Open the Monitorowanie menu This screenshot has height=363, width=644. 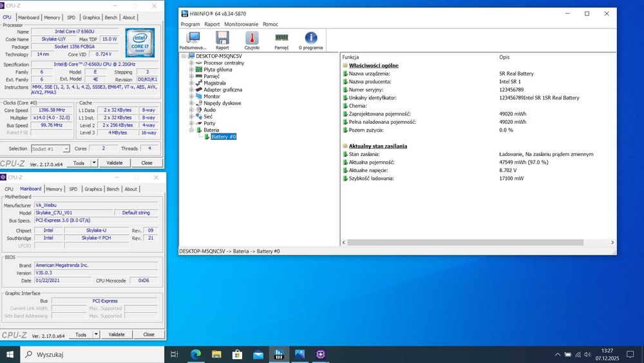241,25
